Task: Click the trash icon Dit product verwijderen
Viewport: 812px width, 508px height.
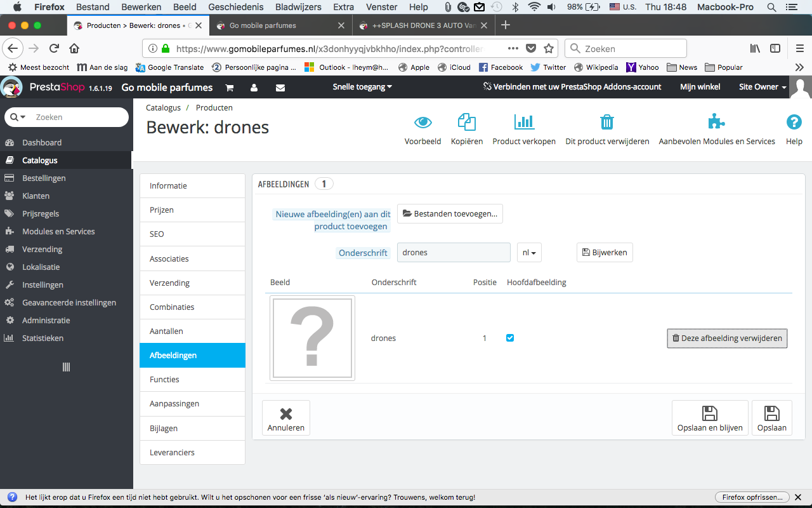Action: pos(607,122)
